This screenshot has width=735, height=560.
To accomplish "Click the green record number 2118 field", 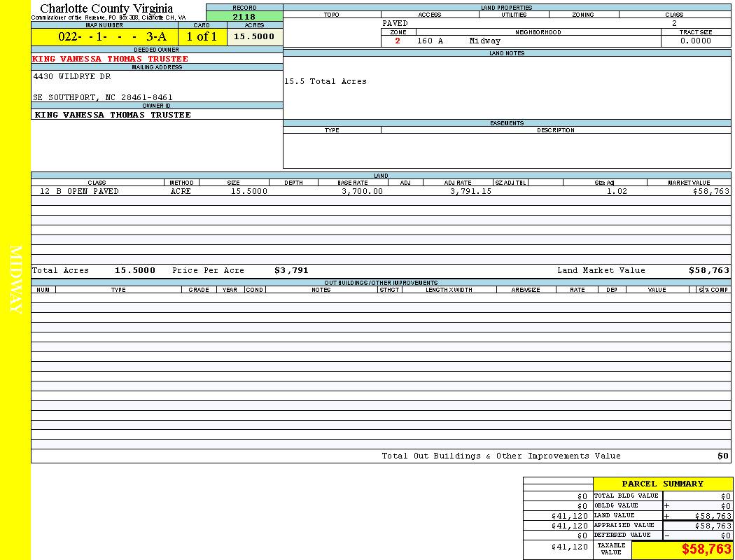I will tap(244, 17).
